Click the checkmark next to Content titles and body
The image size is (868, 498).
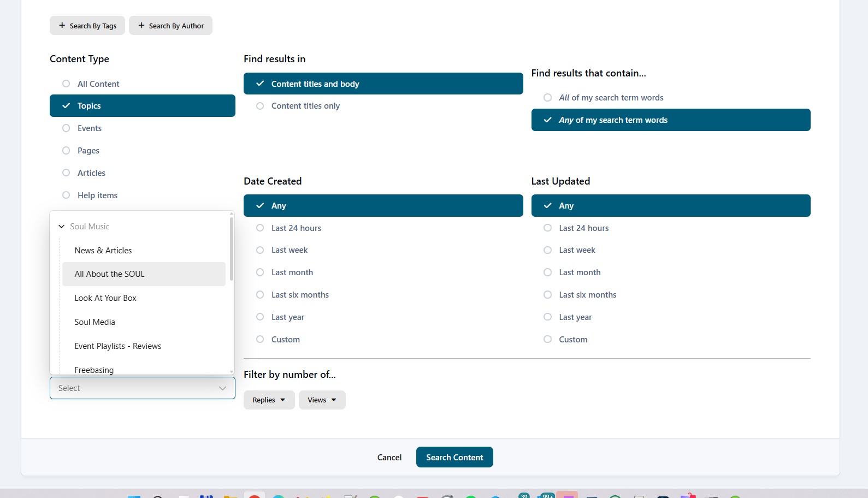click(260, 84)
